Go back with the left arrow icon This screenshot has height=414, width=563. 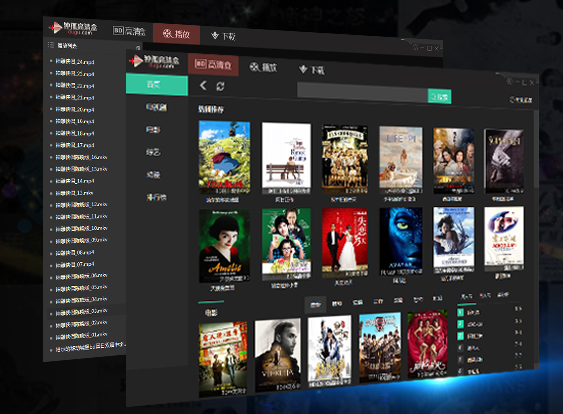coord(203,85)
